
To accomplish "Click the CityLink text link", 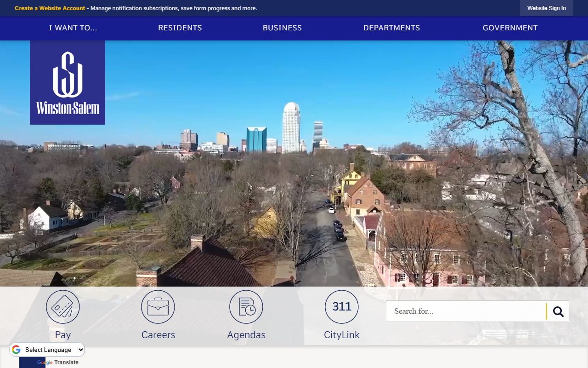I will click(342, 335).
